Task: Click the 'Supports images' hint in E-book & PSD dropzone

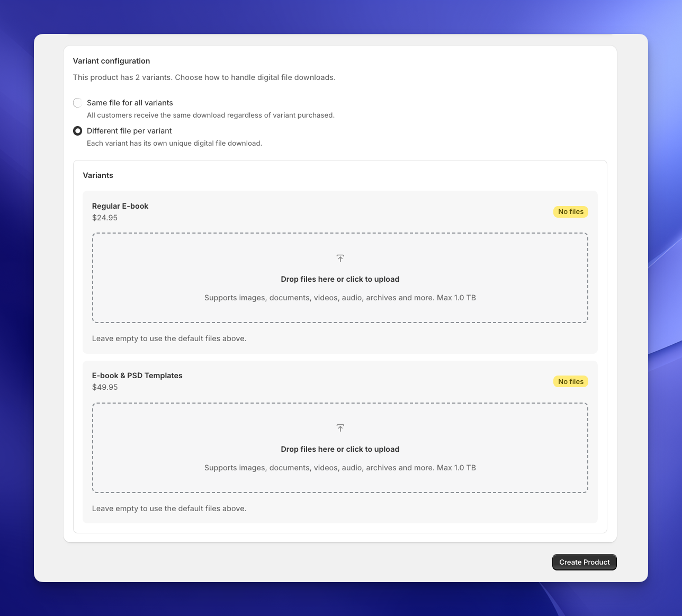Action: tap(340, 468)
